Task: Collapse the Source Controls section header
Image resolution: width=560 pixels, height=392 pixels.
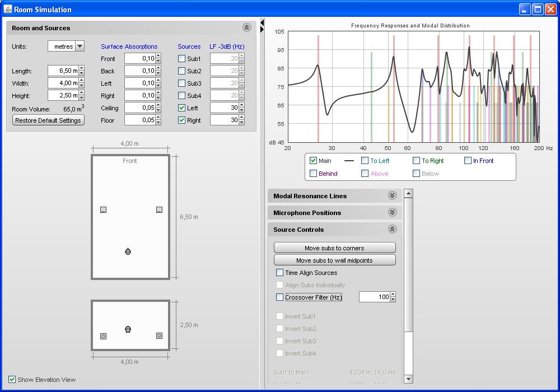Action: 392,230
